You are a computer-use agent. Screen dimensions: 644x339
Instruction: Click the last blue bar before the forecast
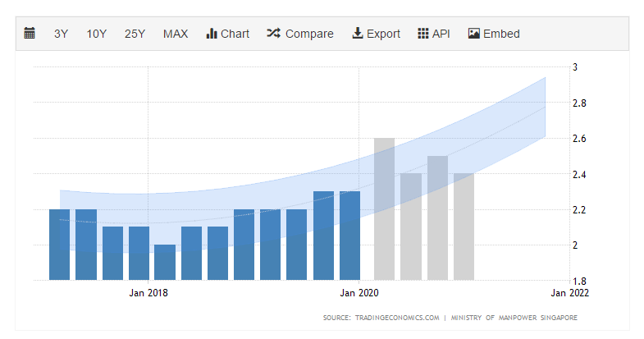[x=349, y=236]
